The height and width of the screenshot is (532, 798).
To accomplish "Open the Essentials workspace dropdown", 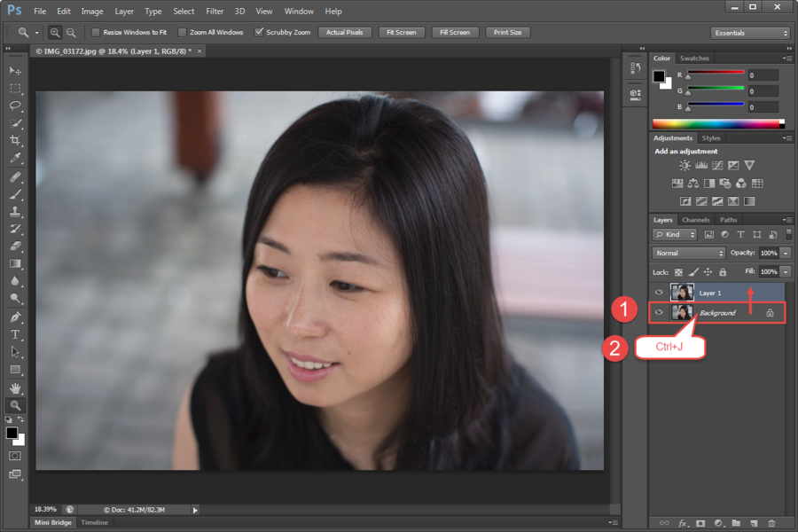I will coord(749,33).
